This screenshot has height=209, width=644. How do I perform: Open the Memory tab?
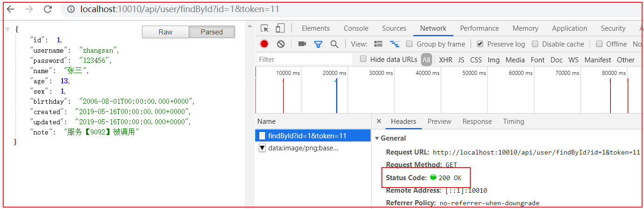(x=525, y=28)
